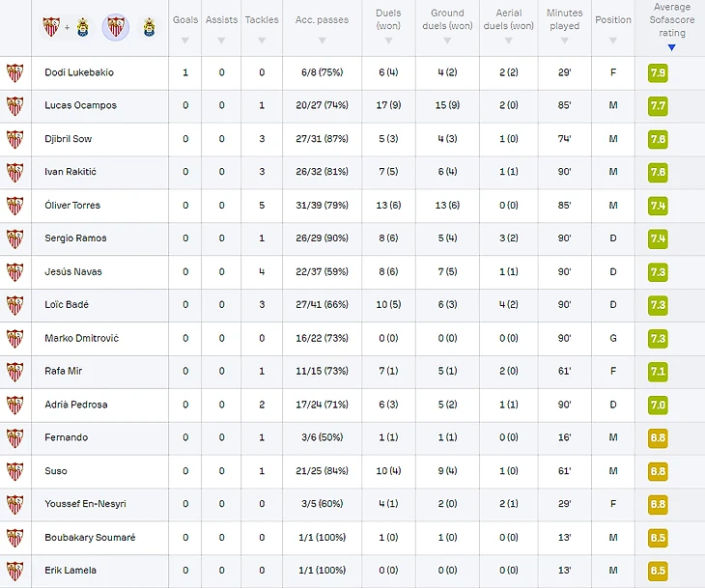
Task: Sort by Tackles column arrow
Action: point(262,41)
